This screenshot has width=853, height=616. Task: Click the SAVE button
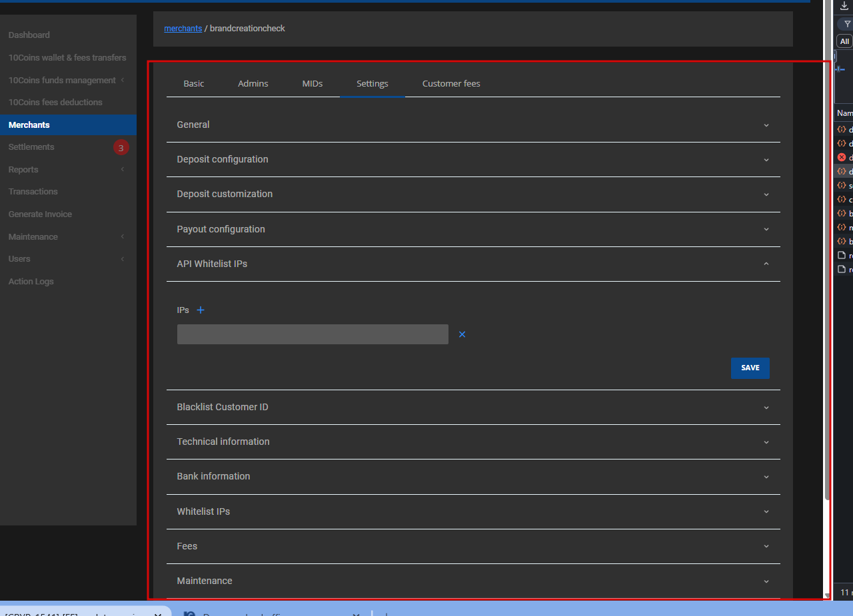750,368
